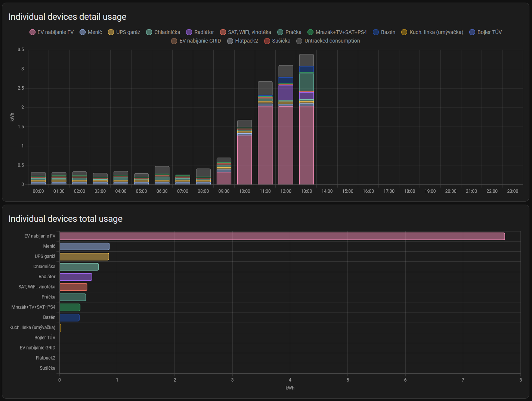The image size is (532, 401).
Task: Hide Kuch. linka (umývačka) series
Action: click(432, 32)
